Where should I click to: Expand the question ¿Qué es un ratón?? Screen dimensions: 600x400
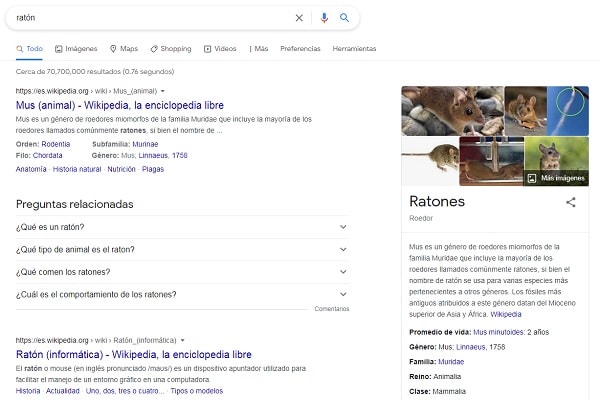click(x=183, y=227)
